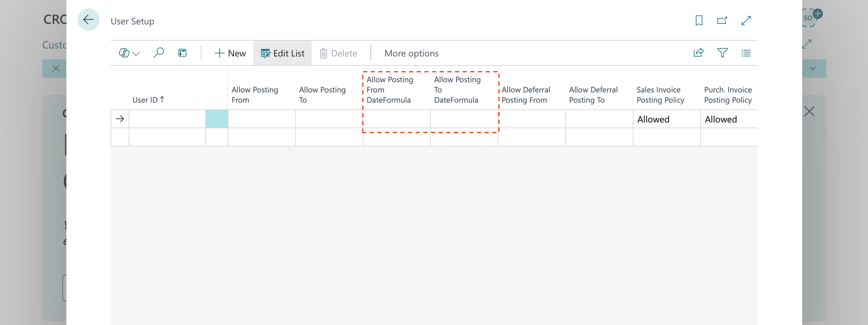This screenshot has width=868, height=325.
Task: Select Sales Invoice Posting Policy Allowed cell
Action: tap(666, 119)
